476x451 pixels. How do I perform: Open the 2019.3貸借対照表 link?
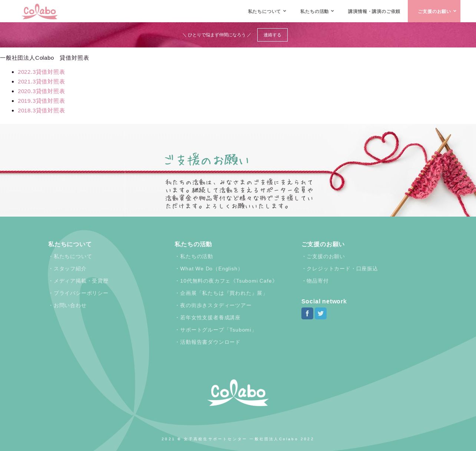(x=41, y=101)
